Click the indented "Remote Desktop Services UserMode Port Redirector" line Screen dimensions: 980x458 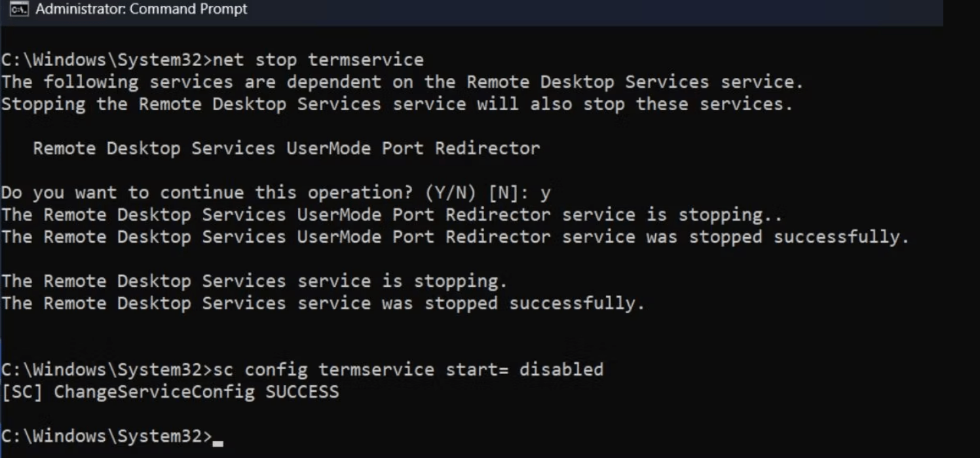pyautogui.click(x=286, y=149)
